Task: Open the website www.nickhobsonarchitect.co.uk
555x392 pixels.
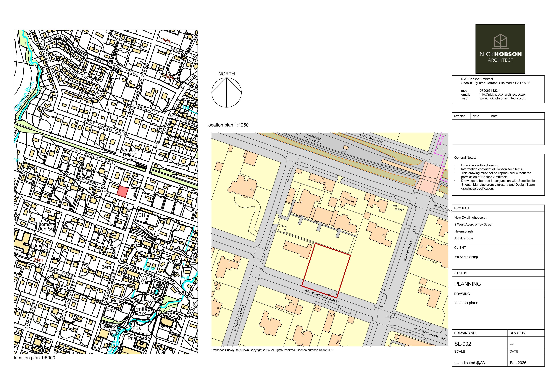Action: point(502,98)
